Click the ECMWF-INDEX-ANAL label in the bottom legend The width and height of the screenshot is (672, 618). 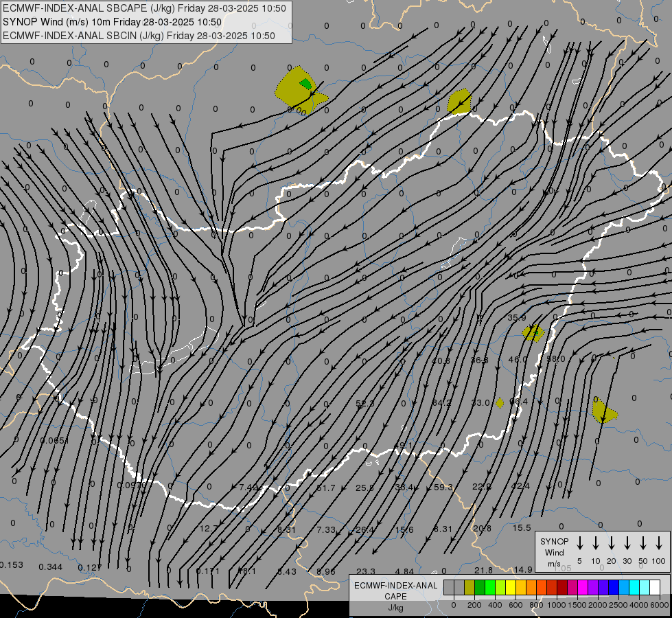tap(395, 586)
